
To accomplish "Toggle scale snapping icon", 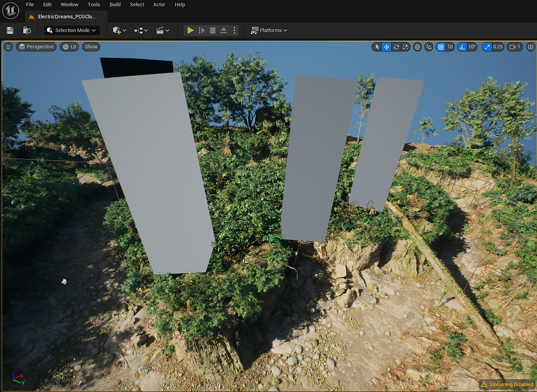I will tap(487, 47).
